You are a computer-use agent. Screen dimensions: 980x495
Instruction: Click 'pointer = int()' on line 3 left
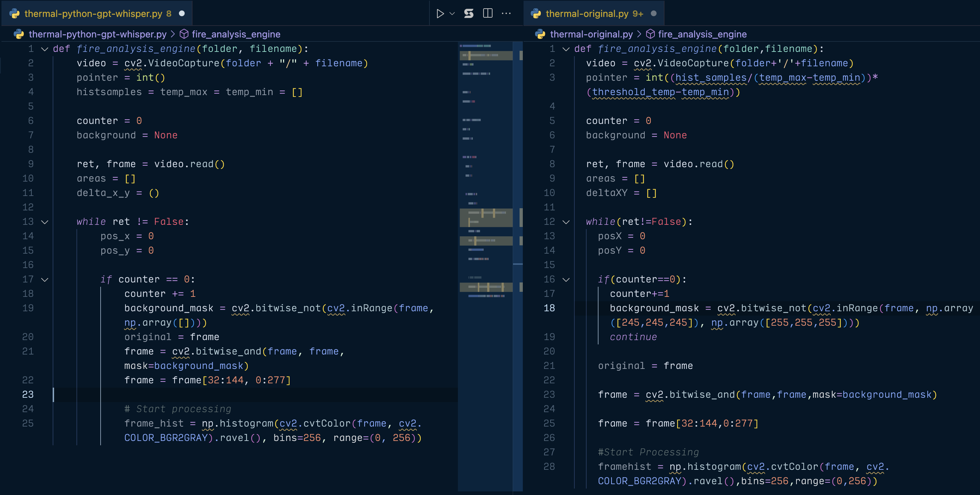tap(120, 77)
